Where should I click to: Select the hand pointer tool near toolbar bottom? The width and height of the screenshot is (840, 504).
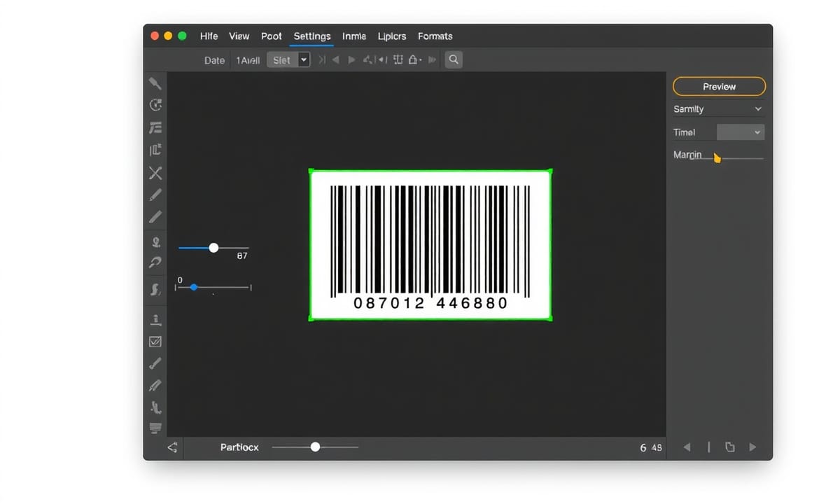pyautogui.click(x=155, y=407)
